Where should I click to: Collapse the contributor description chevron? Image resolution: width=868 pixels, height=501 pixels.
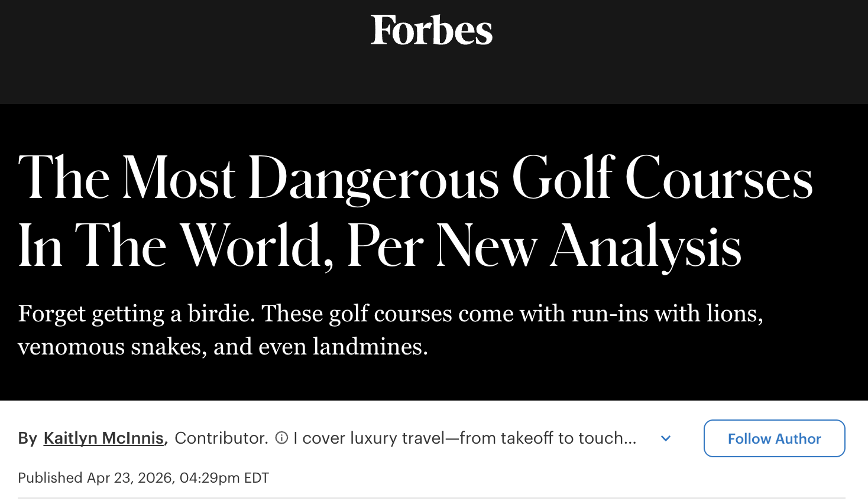[666, 438]
